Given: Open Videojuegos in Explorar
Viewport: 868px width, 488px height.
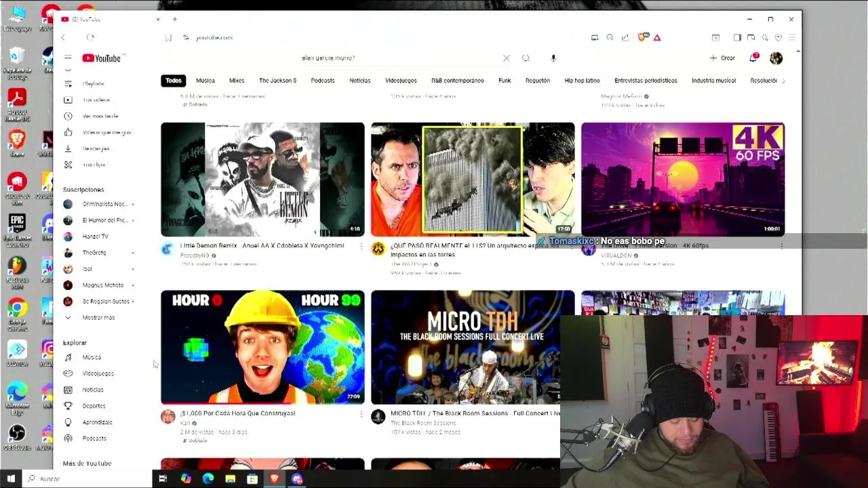Looking at the screenshot, I should [x=99, y=373].
